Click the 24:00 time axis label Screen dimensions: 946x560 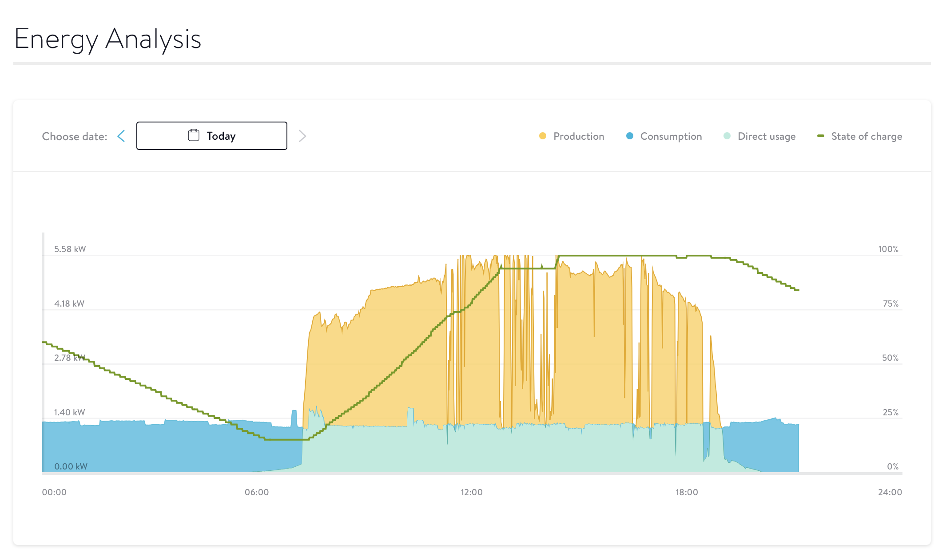coord(890,492)
